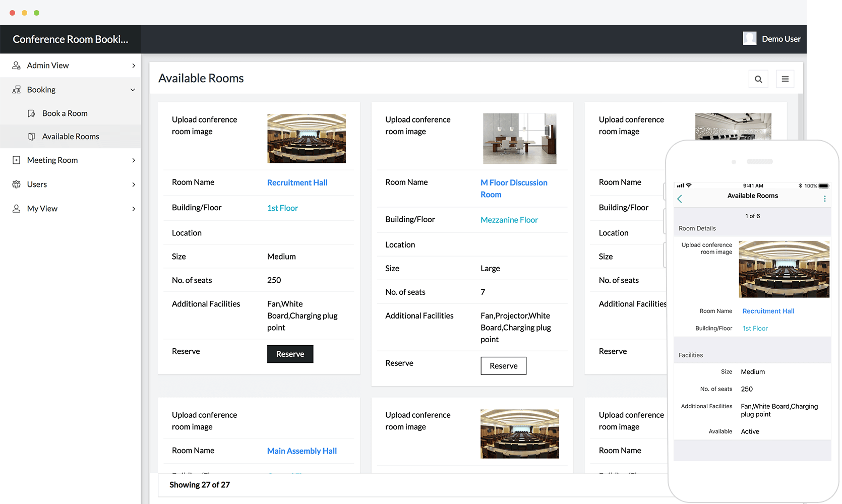Click the 250 seats value in first card

[x=274, y=280]
